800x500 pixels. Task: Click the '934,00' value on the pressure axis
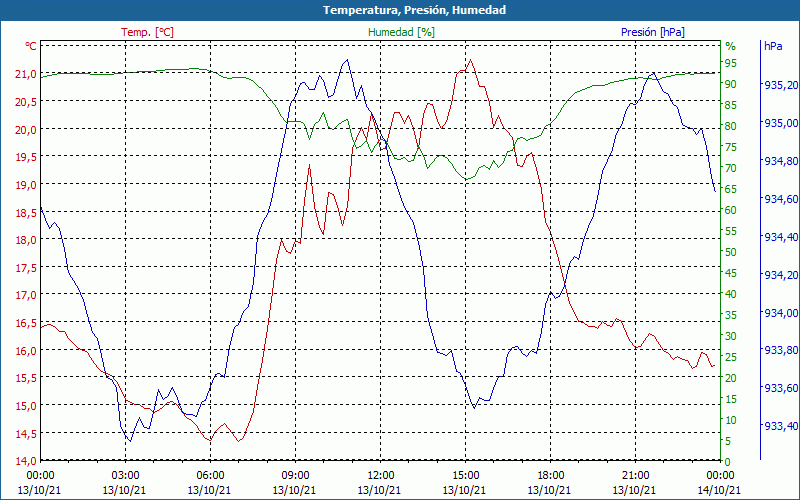tap(781, 313)
